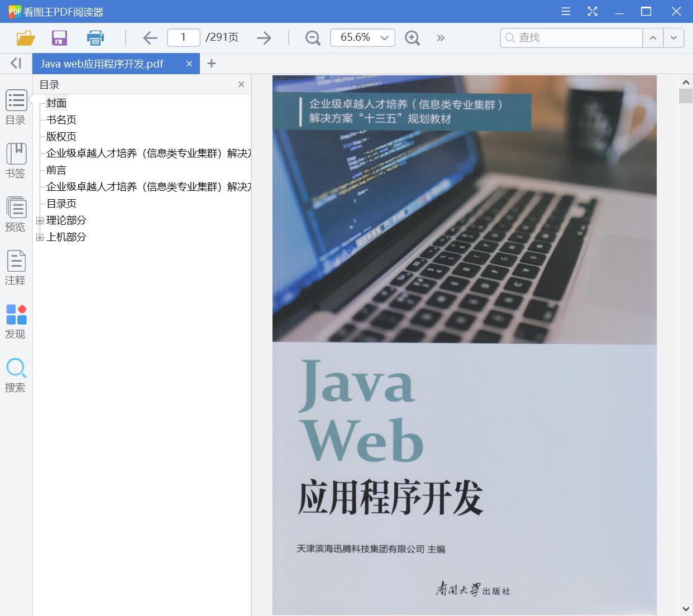Open the zoom percentage dropdown
Viewport: 693px width, 616px height.
[x=384, y=38]
